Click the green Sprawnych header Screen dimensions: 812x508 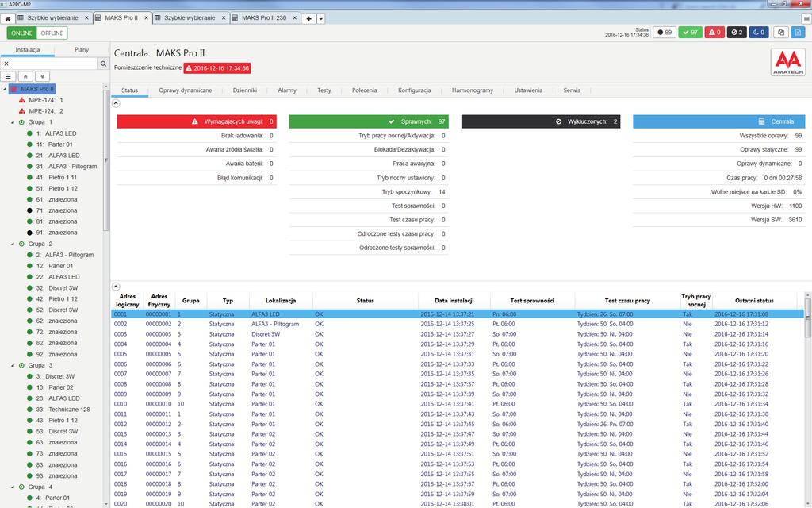[x=369, y=121]
